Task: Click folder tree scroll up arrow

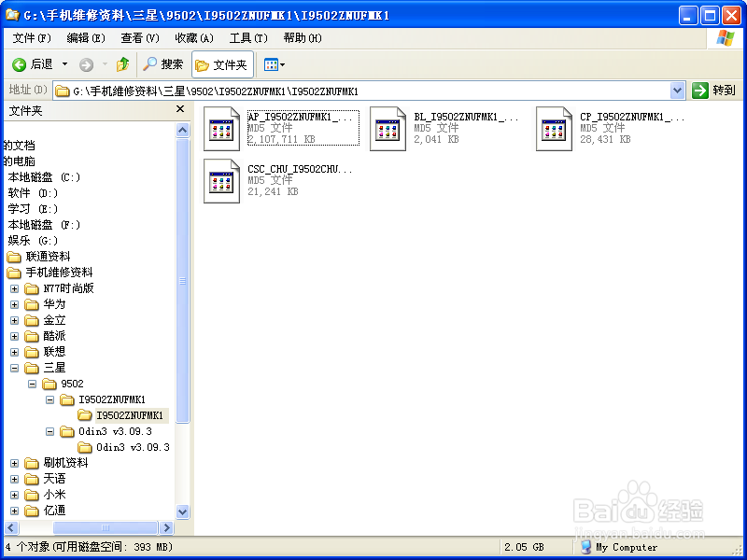Action: point(182,130)
